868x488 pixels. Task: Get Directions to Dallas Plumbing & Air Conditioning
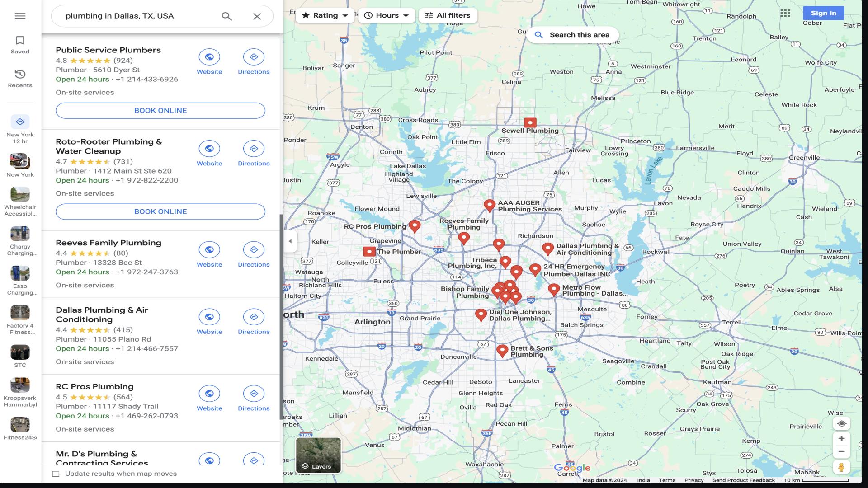254,322
